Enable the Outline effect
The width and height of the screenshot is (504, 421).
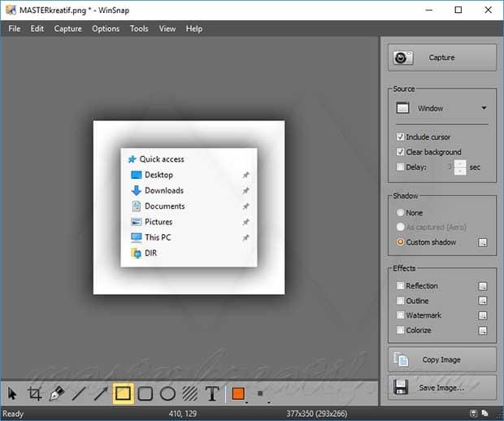click(400, 301)
